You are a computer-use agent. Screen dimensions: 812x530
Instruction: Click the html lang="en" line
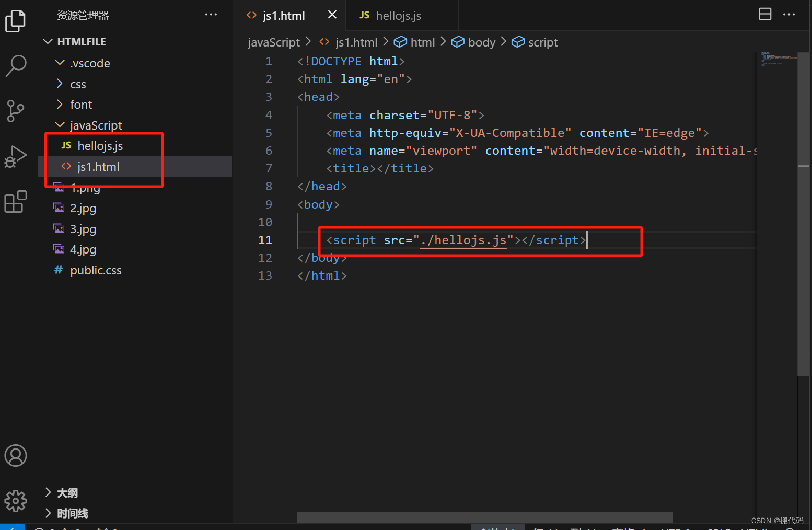point(355,79)
